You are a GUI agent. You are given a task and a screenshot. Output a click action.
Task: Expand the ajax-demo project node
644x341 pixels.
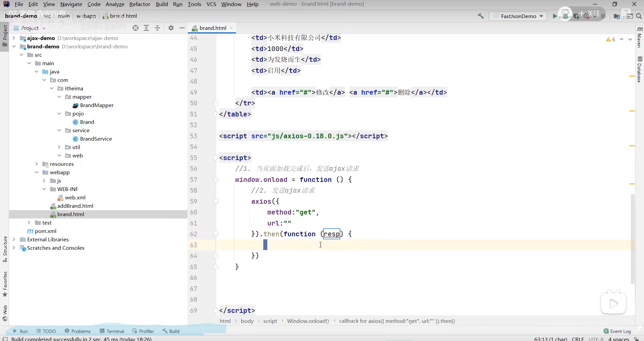pyautogui.click(x=14, y=38)
